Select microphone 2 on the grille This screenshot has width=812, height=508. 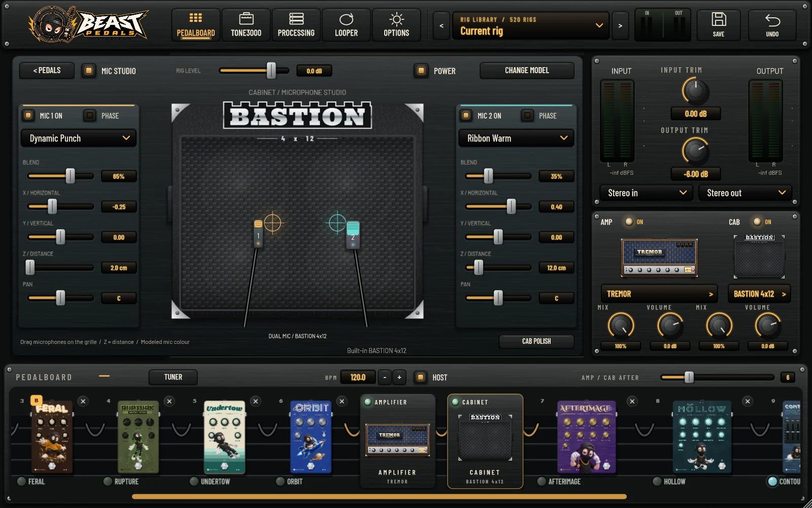point(353,235)
